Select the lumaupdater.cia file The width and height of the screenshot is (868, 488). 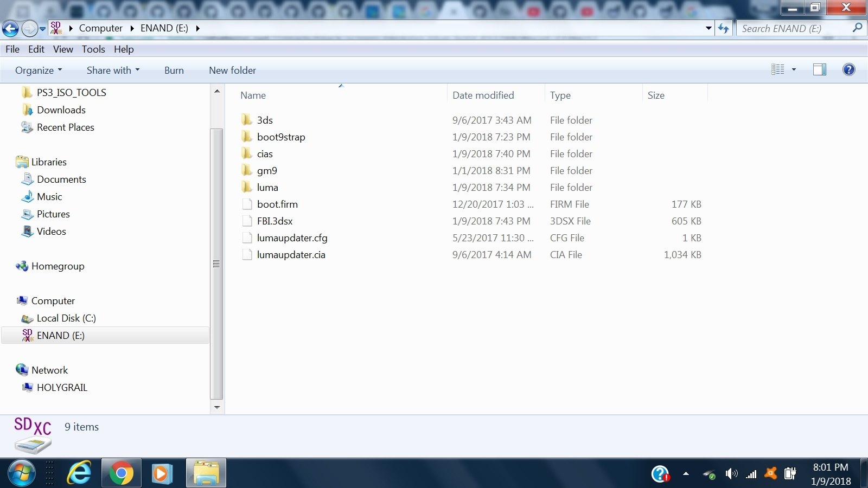coord(291,255)
